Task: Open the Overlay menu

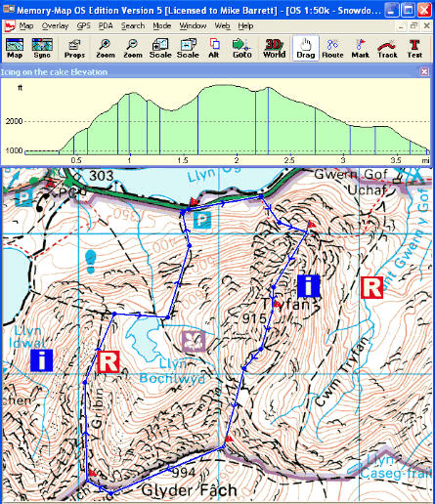Action: [x=55, y=25]
